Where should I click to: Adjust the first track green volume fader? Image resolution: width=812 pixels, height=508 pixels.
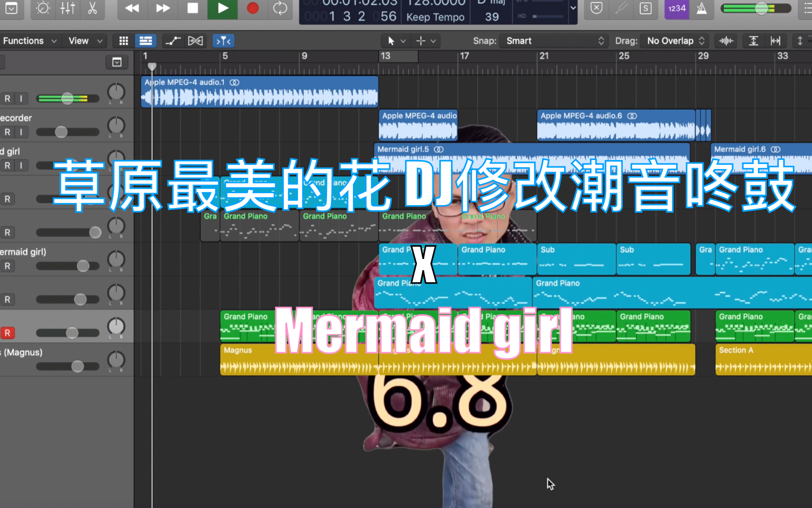68,99
